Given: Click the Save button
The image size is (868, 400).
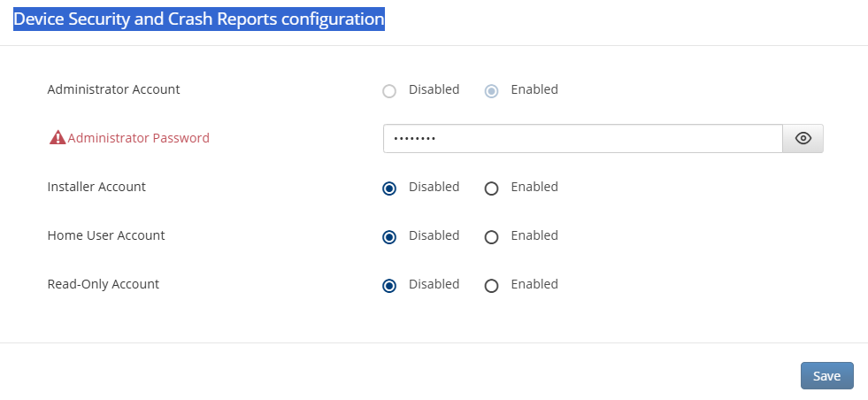Looking at the screenshot, I should (826, 375).
